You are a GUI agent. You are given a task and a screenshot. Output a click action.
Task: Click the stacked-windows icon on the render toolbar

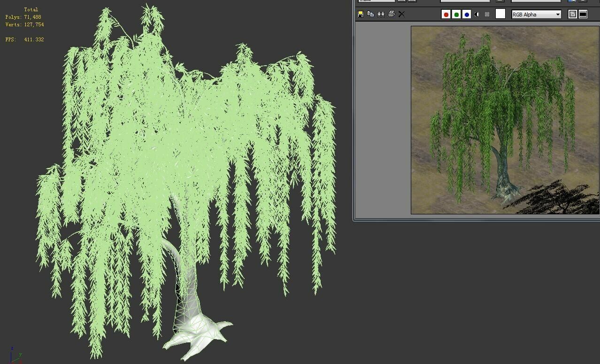coord(572,14)
